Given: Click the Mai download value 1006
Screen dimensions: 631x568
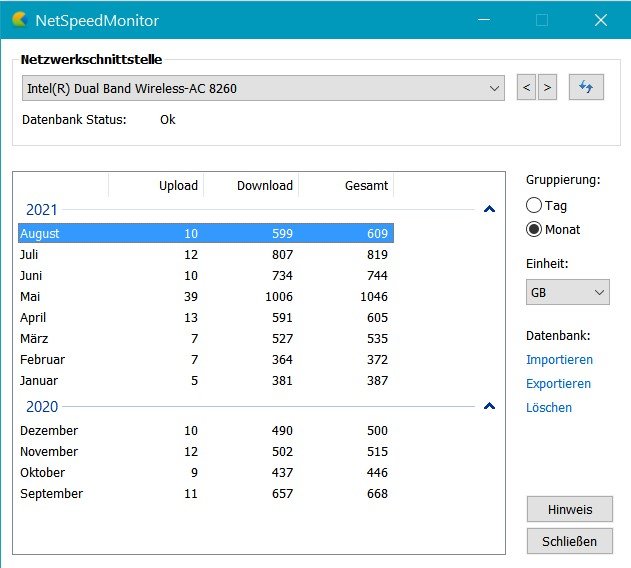Looking at the screenshot, I should coord(279,297).
